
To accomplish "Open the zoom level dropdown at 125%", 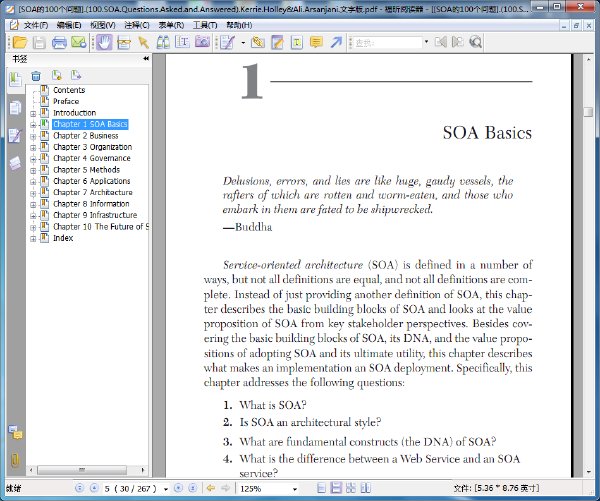I will click(x=295, y=489).
